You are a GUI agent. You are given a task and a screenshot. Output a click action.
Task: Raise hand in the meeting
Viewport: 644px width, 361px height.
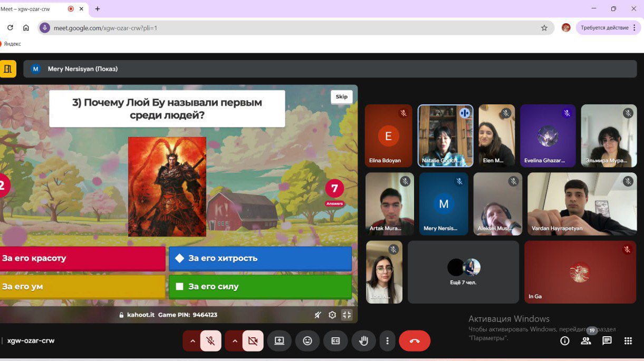tap(363, 341)
